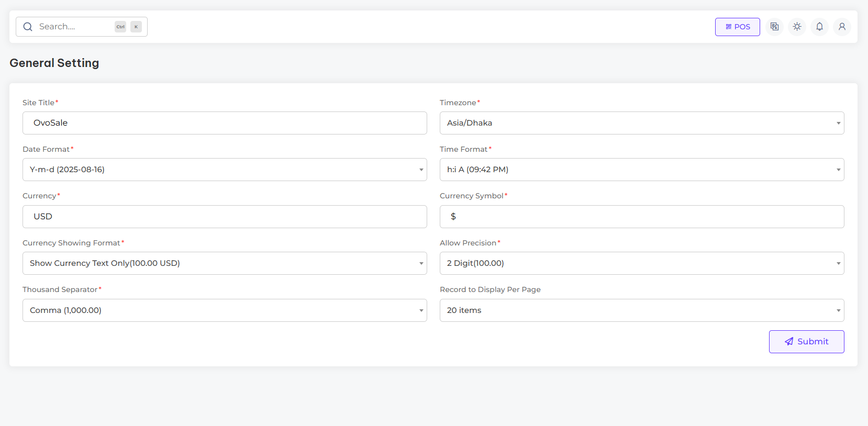Expand the Thousand Separator dropdown
The height and width of the screenshot is (426, 868).
tap(225, 310)
